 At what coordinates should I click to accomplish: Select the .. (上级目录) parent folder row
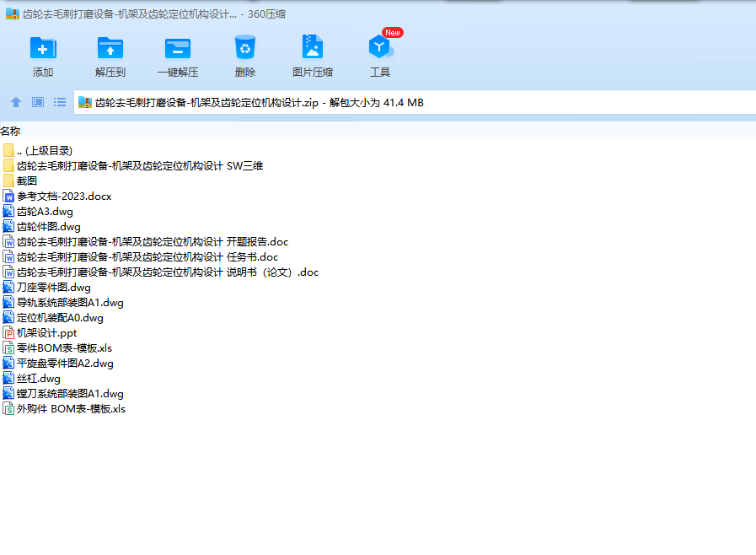[38, 151]
